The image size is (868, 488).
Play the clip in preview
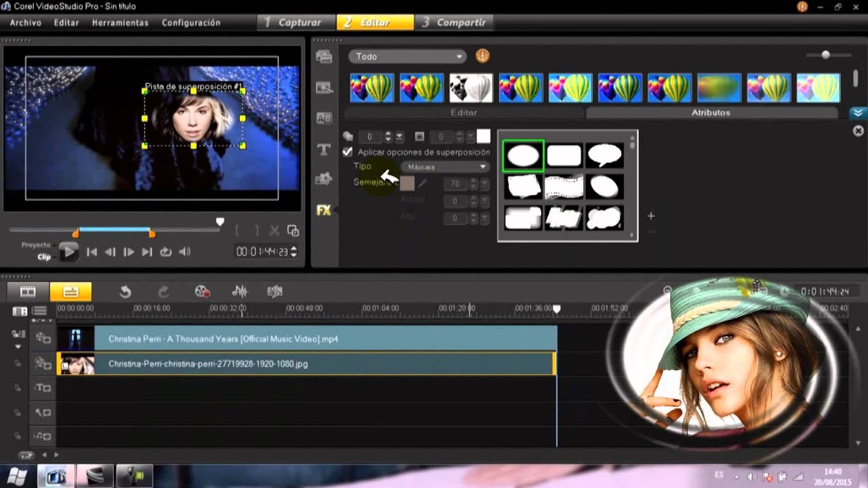point(68,251)
